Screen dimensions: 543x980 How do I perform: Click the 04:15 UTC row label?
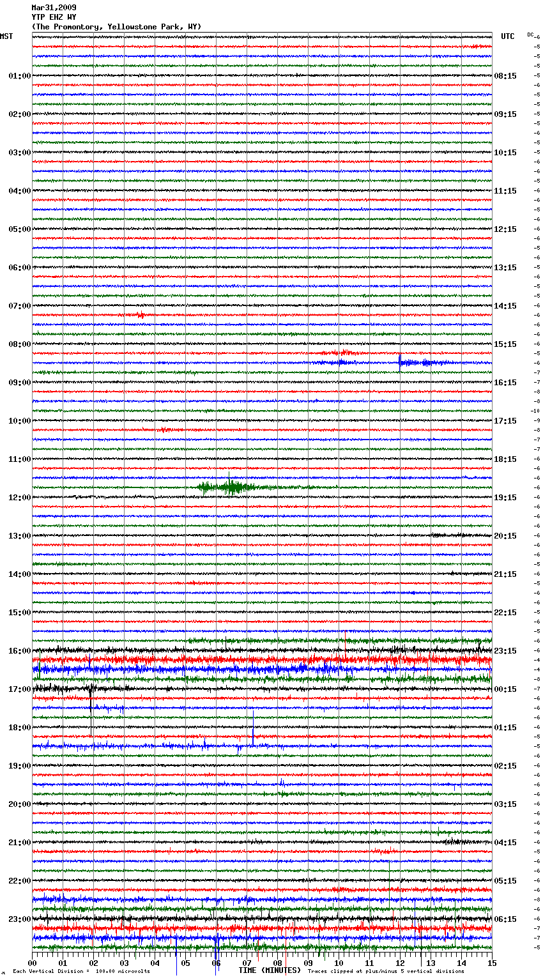pyautogui.click(x=505, y=843)
